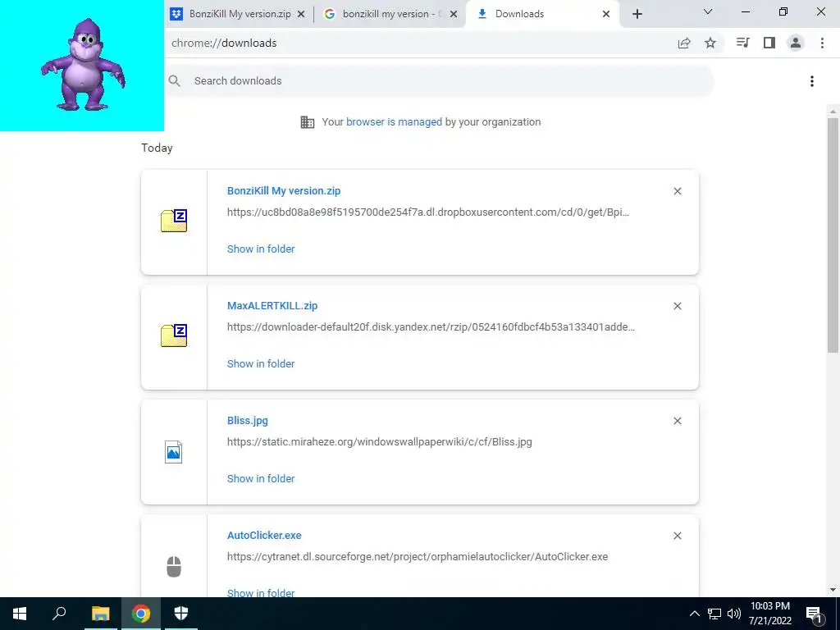840x630 pixels.
Task: Click zip file icon for BonziKill My version.zip
Action: [x=174, y=221]
